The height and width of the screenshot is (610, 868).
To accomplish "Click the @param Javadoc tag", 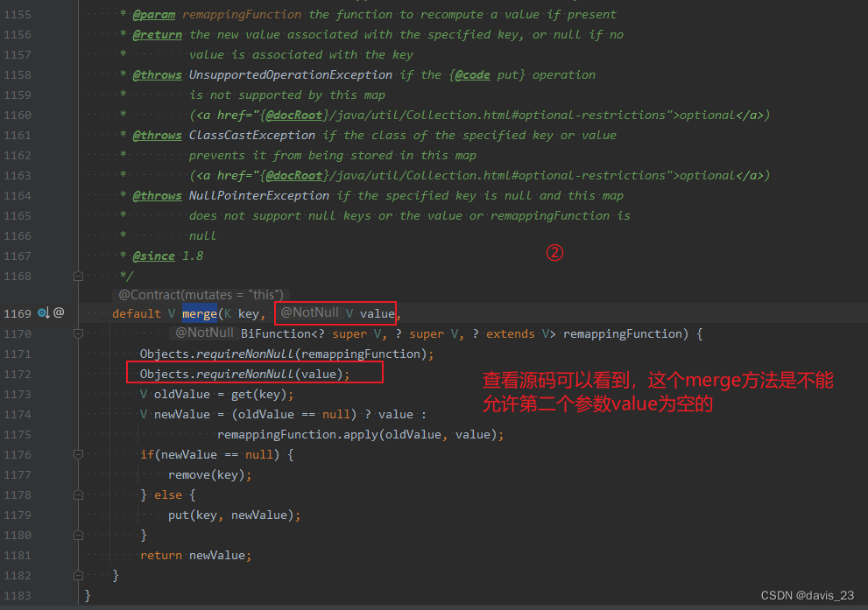I will [x=154, y=15].
